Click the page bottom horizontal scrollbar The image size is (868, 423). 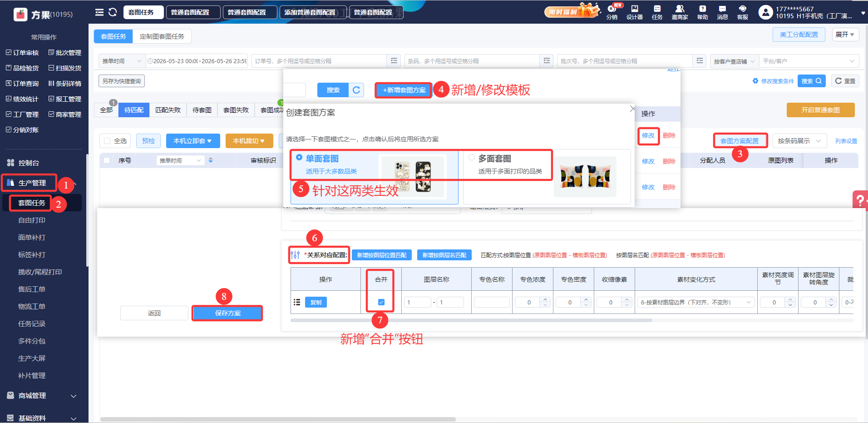(278, 419)
